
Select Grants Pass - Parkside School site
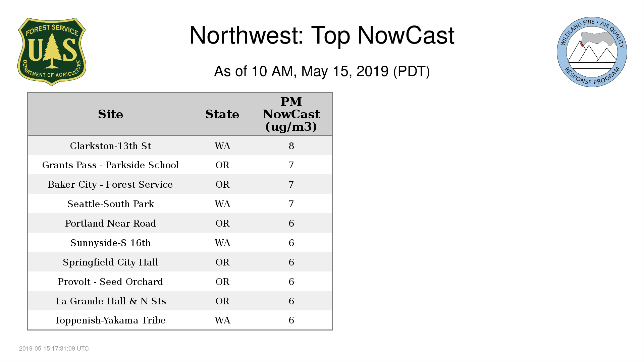click(110, 165)
